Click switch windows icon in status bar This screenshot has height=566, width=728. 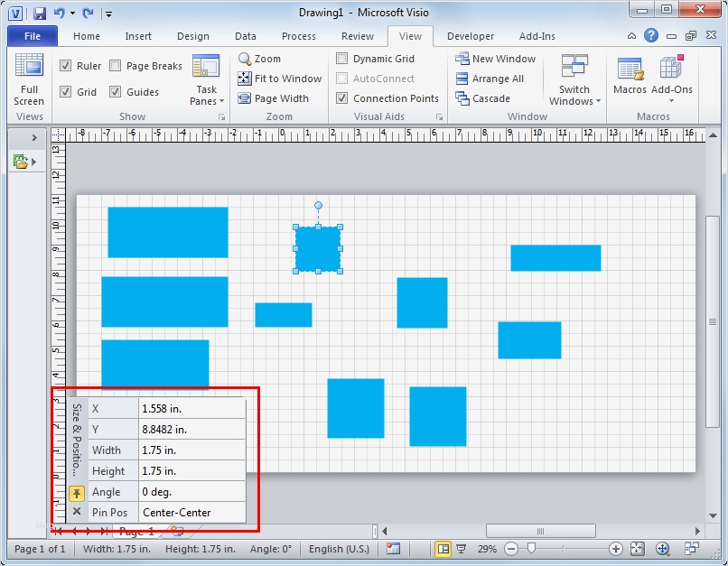click(692, 549)
